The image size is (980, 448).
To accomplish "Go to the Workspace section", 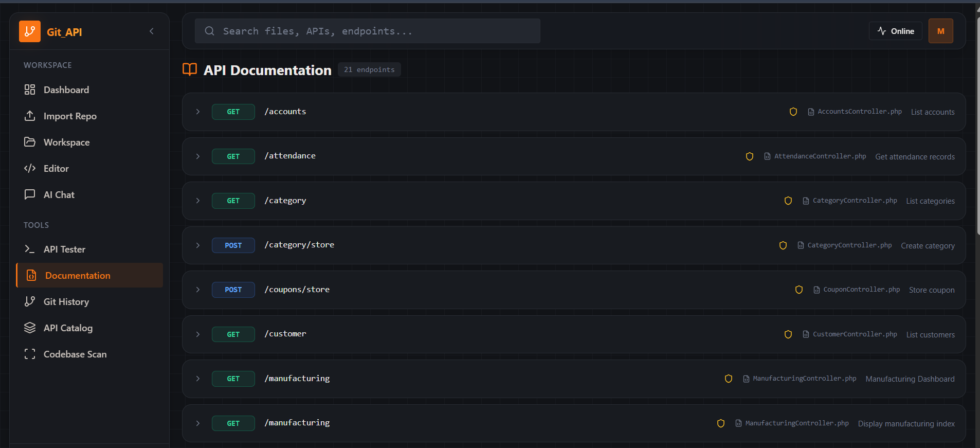I will click(89, 142).
